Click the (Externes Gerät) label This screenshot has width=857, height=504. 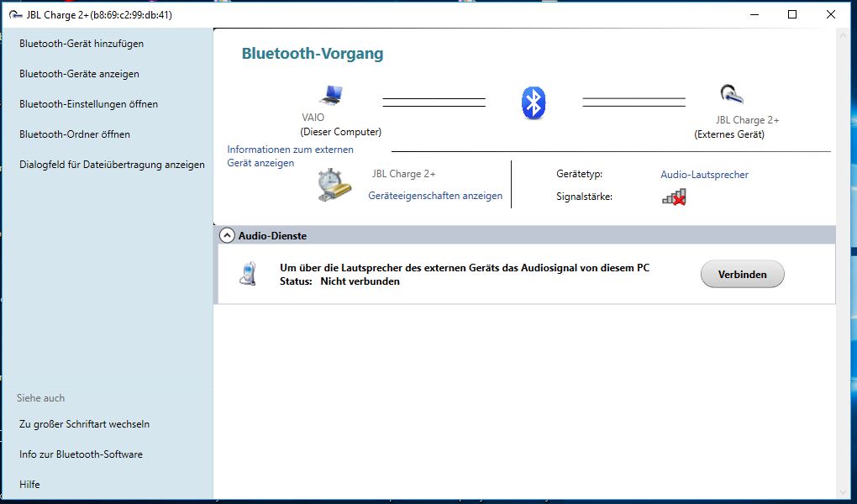[729, 134]
